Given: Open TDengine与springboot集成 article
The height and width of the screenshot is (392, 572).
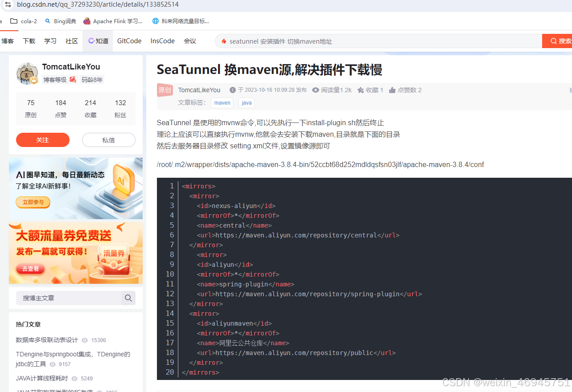Looking at the screenshot, I should point(73,359).
